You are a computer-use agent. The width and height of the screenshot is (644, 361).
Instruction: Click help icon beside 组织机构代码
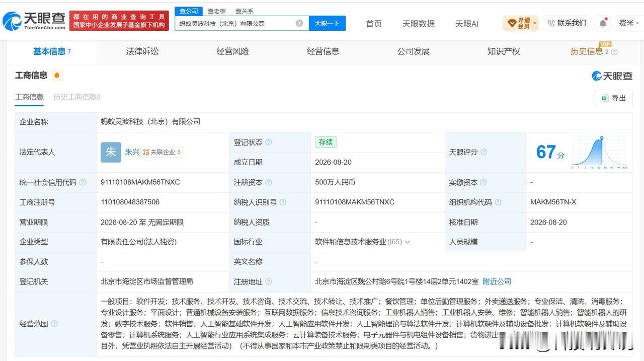pos(498,202)
